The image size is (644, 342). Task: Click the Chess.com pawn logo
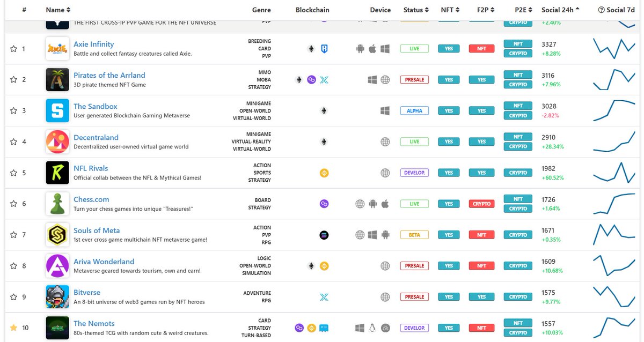pyautogui.click(x=57, y=204)
